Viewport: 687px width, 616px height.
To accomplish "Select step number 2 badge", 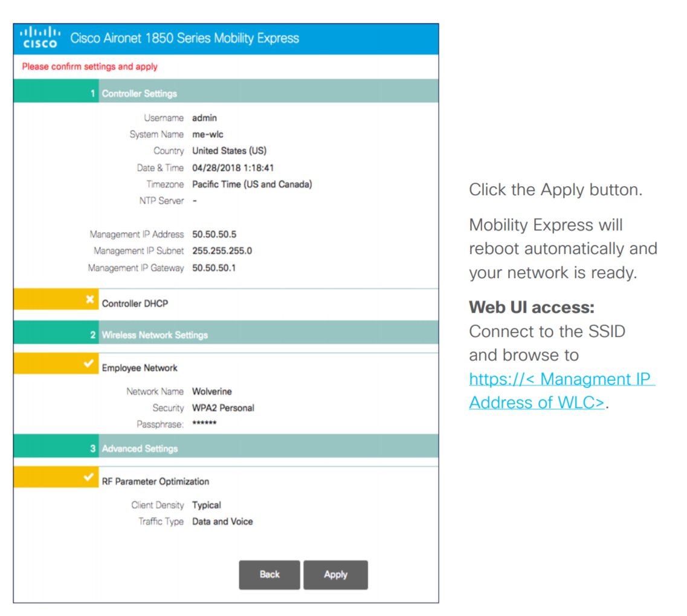I will pyautogui.click(x=92, y=335).
